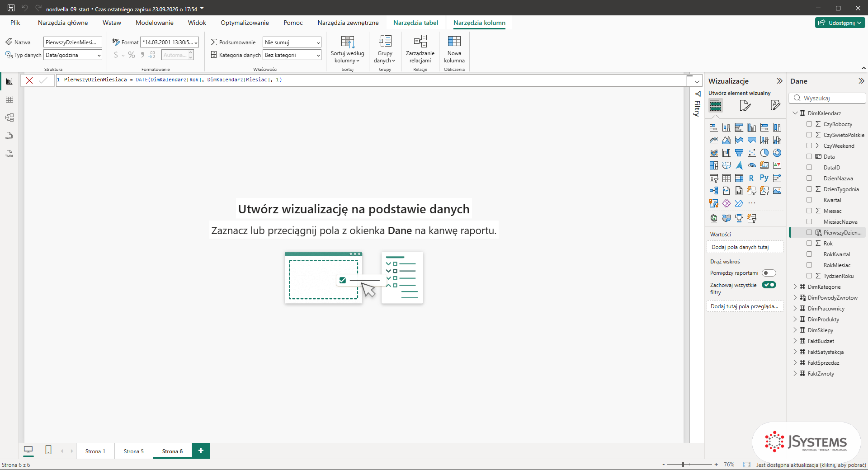
Task: Click the Udostępnij button
Action: pyautogui.click(x=840, y=23)
